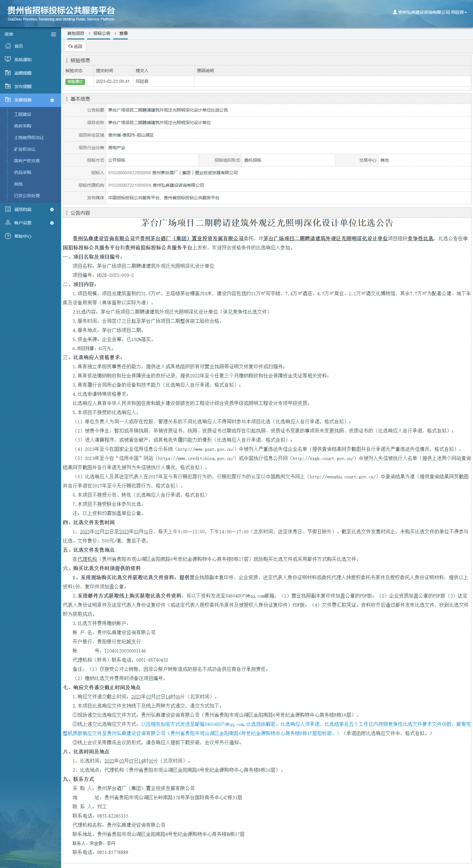Screen dimensions: 473x868
Task: Click the platform title 贵州省招标投标公共服务平台
Action: (x=61, y=11)
